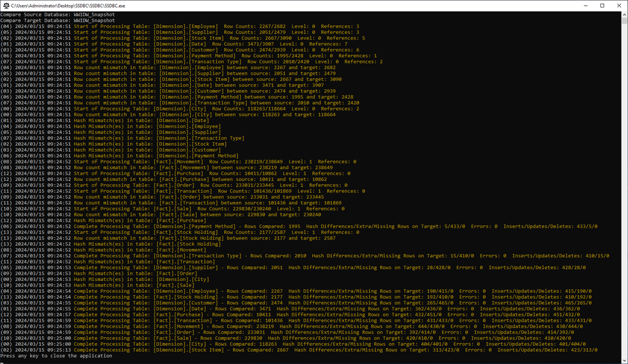This screenshot has height=364, width=628.
Task: Click 'Hash Mismatch(es) in table: [Dimension].[Stock Item]'
Action: click(x=113, y=144)
